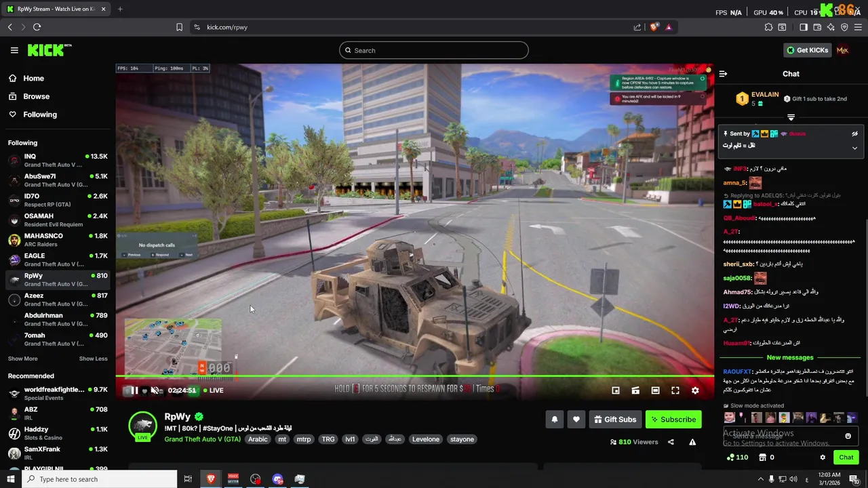The image size is (868, 488).
Task: Open the hamburger menu beside the Kick logo
Action: [x=14, y=50]
